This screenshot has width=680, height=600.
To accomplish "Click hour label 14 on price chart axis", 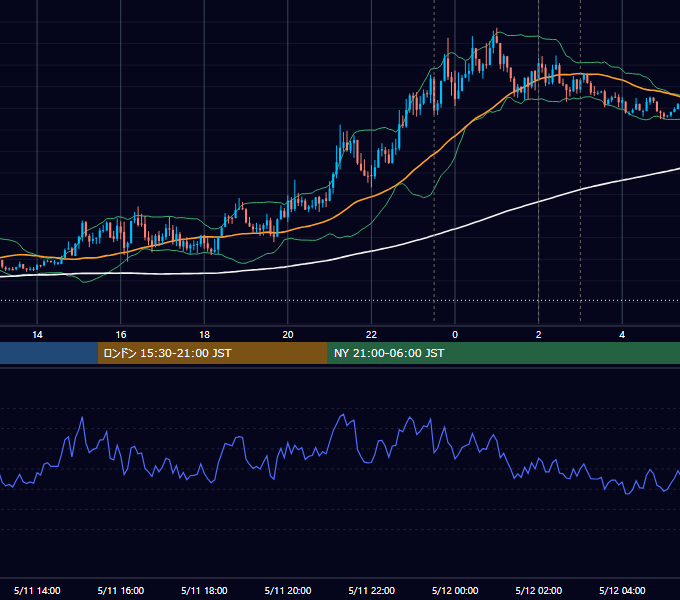I will point(37,335).
